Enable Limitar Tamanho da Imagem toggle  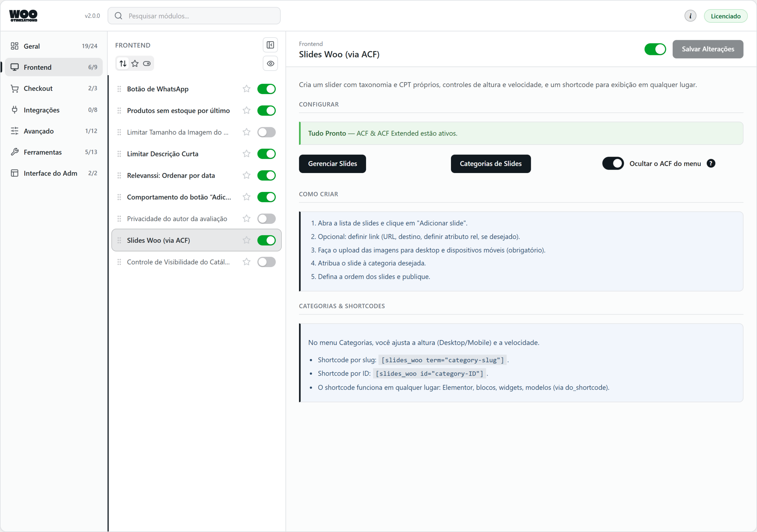click(x=266, y=132)
